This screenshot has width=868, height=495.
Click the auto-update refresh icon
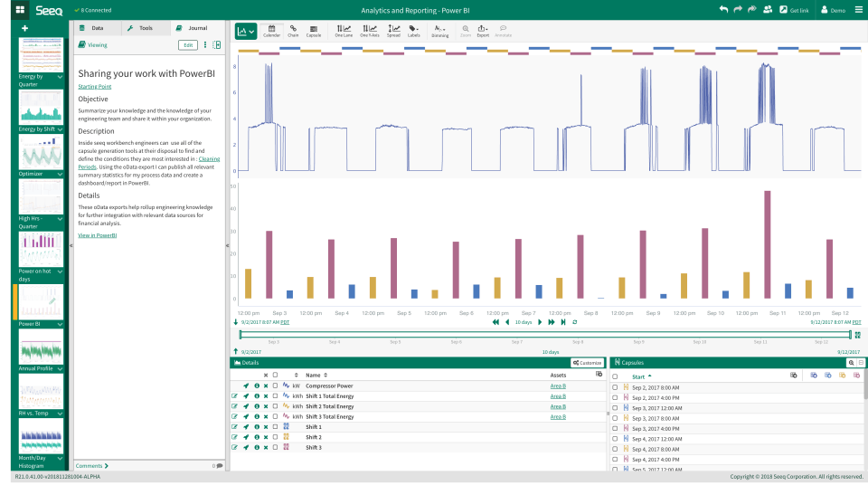[575, 322]
